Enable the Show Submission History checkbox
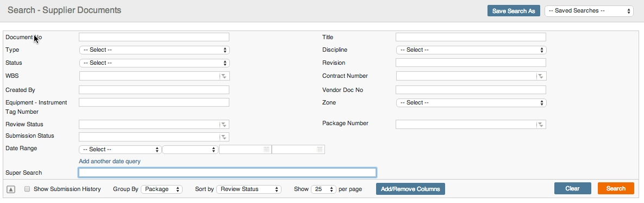Screen dimensions: 644x203 (27, 189)
